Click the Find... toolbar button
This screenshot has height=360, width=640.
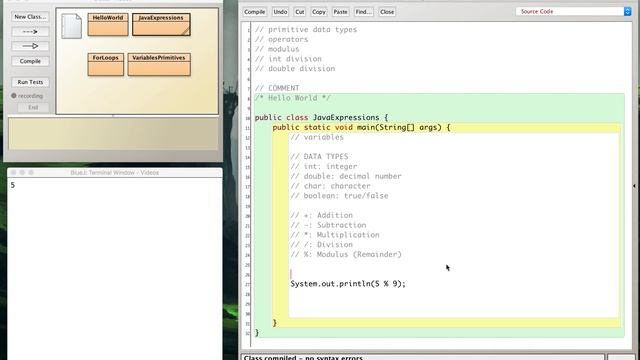[363, 12]
